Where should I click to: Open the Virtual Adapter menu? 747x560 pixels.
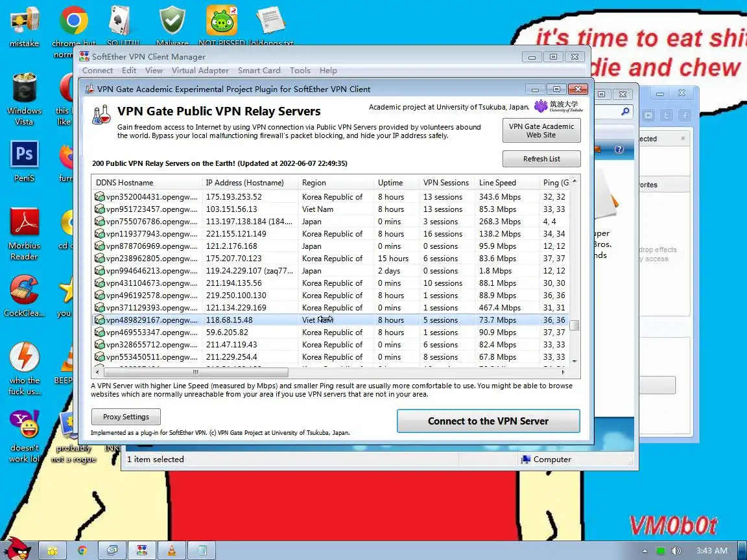(x=200, y=71)
